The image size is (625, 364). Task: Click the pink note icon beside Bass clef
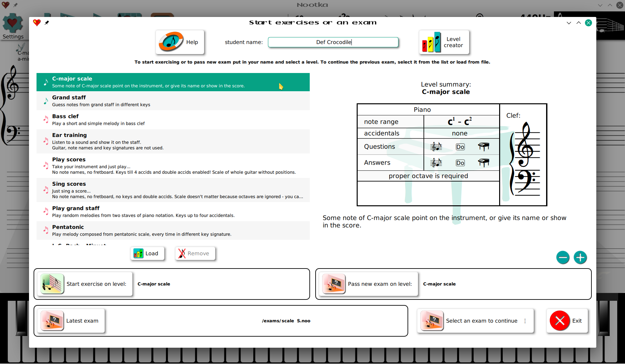click(46, 120)
